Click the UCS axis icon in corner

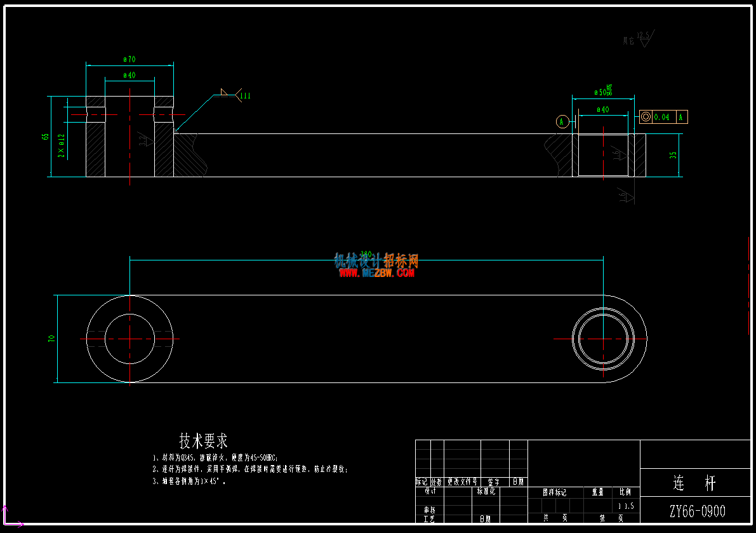pyautogui.click(x=12, y=516)
